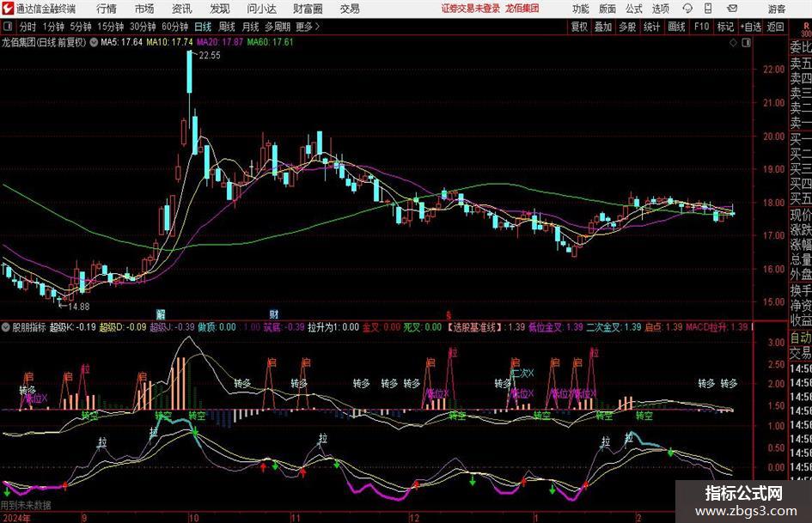Switch to the 15分钟 period

click(110, 27)
